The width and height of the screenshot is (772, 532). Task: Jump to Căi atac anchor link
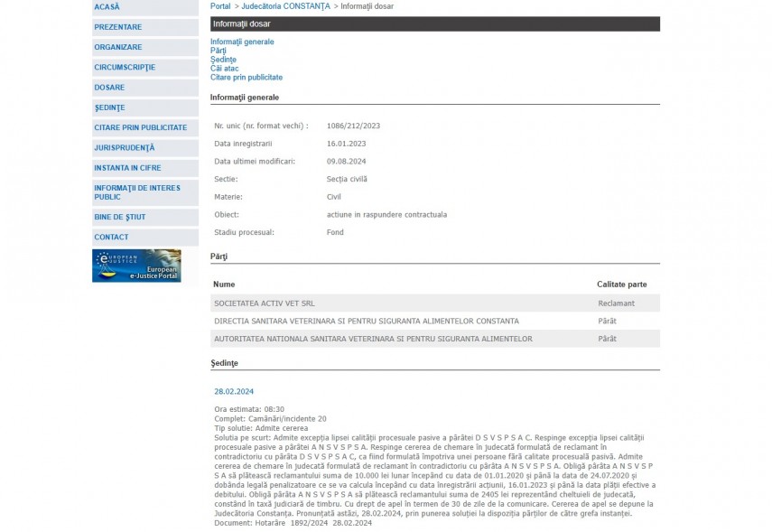click(224, 69)
